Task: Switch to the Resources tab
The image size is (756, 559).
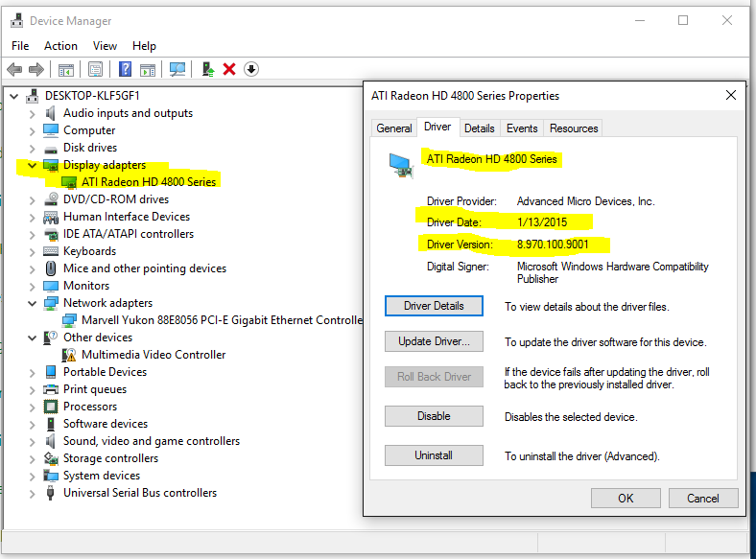Action: 574,128
